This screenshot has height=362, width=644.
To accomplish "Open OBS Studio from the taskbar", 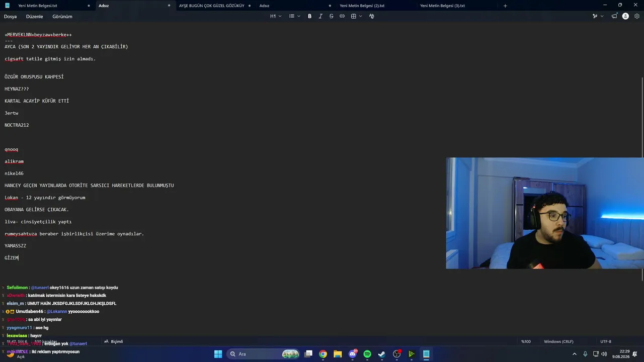I will tap(397, 354).
